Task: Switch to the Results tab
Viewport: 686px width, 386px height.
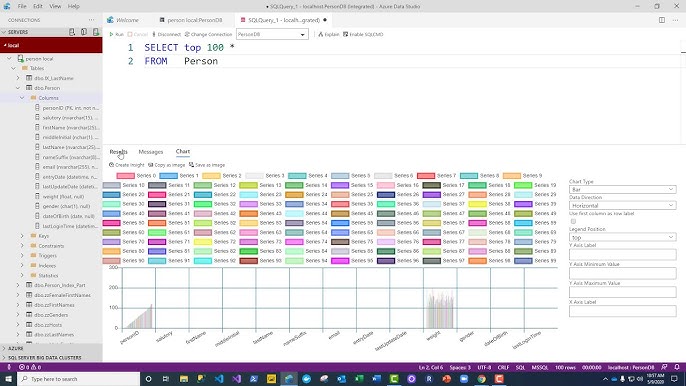Action: pos(119,152)
